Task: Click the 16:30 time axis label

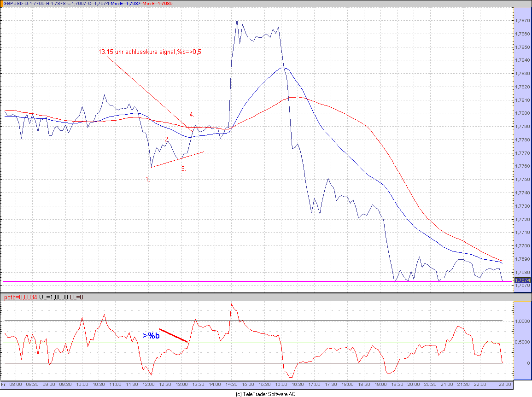Action: 298,385
